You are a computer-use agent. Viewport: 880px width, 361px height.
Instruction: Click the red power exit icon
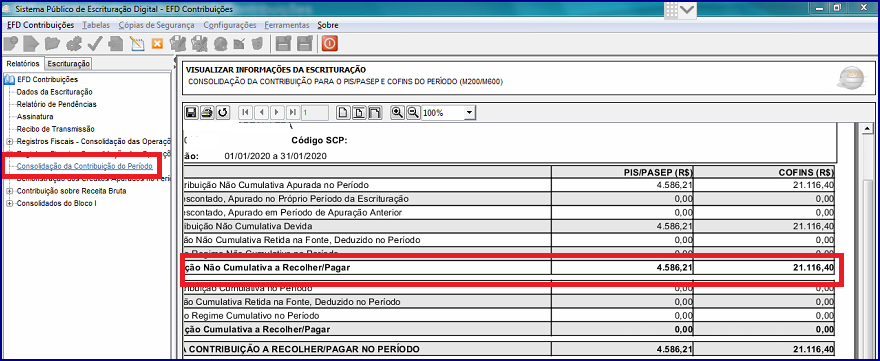click(330, 43)
